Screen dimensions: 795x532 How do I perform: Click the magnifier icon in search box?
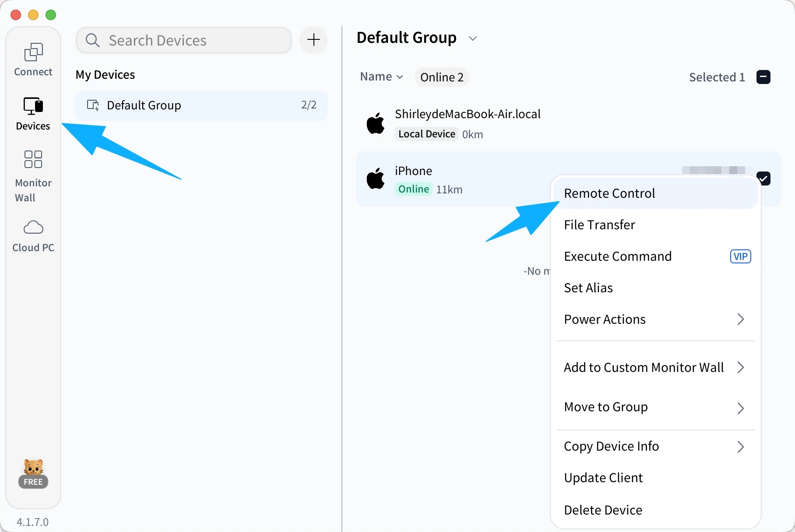(x=93, y=40)
